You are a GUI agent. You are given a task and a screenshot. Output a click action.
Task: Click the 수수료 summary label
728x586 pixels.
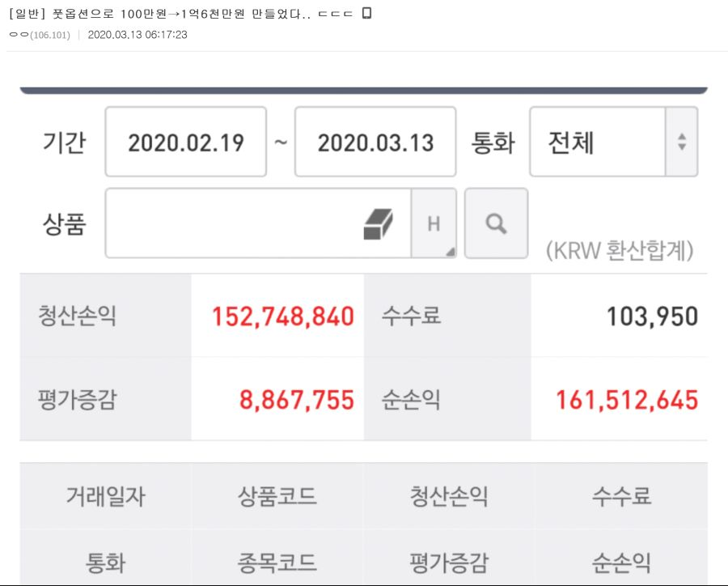point(411,316)
